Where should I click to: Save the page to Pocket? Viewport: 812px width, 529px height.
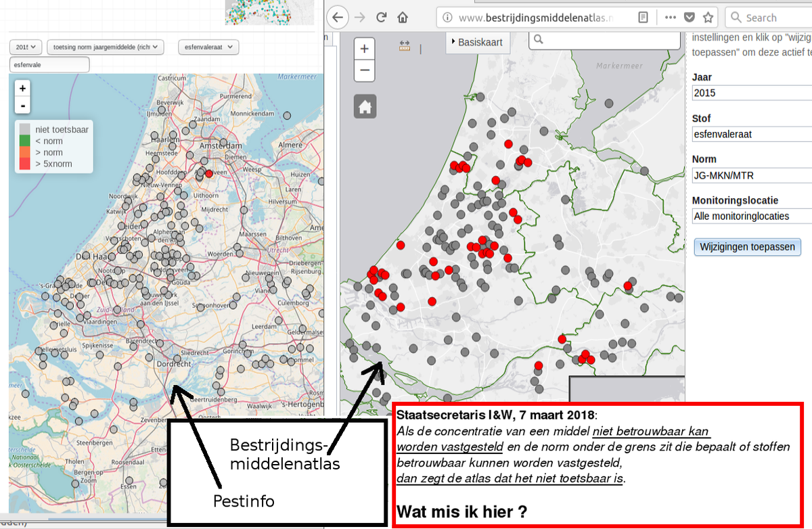691,18
